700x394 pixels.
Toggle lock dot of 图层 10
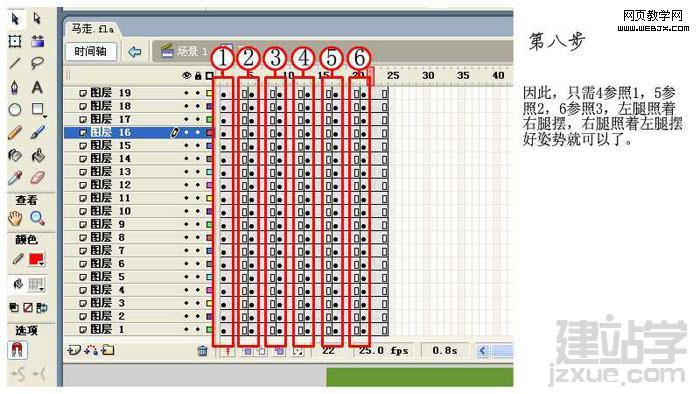point(197,211)
